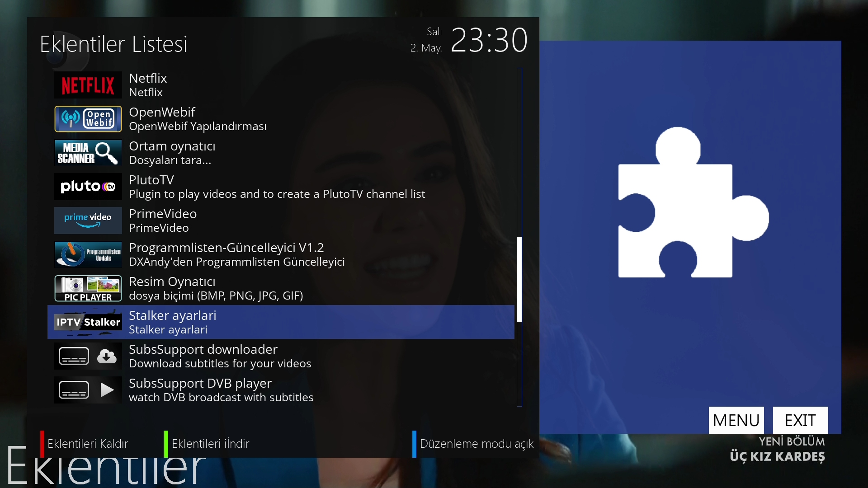Open the SubsSupport downloader cloud icon
This screenshot has height=488, width=868.
click(x=107, y=356)
